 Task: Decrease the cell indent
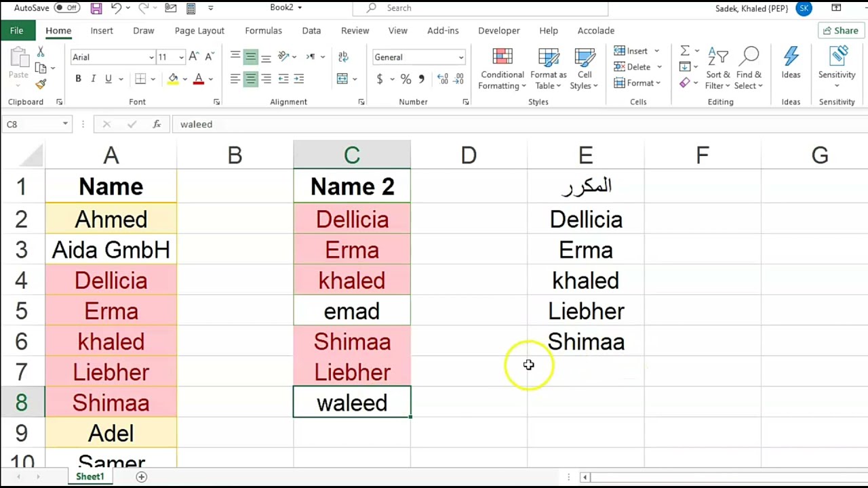(283, 79)
